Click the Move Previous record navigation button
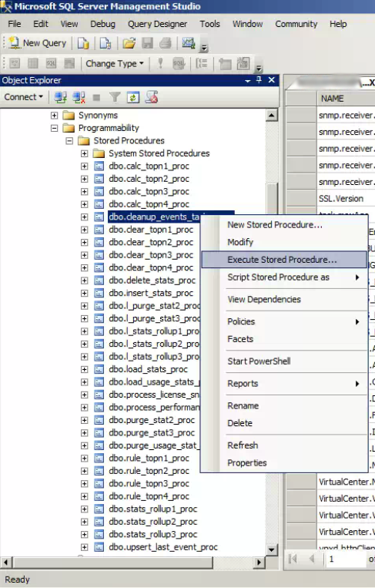This screenshot has height=588, width=375. coord(311,559)
